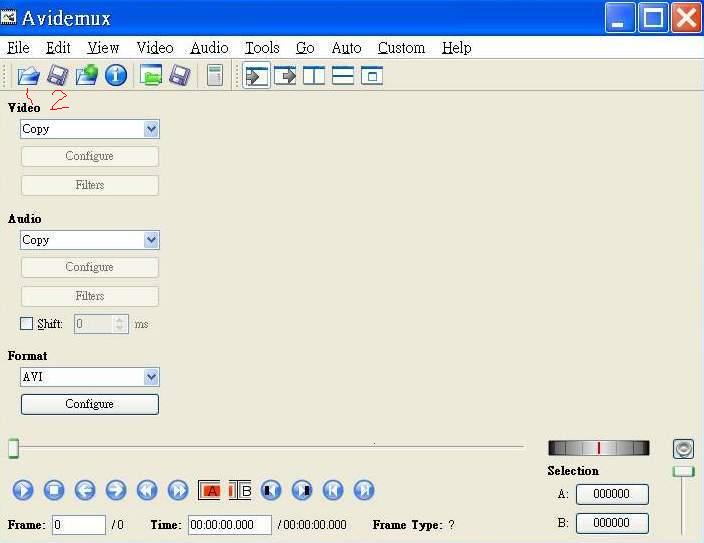Open the calculator toolbar icon
Viewport: 704px width, 543px height.
(215, 75)
